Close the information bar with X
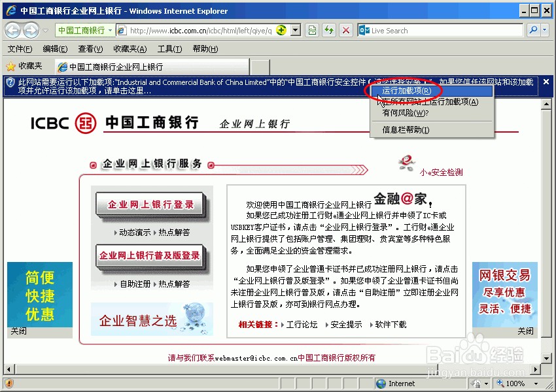 [x=546, y=82]
